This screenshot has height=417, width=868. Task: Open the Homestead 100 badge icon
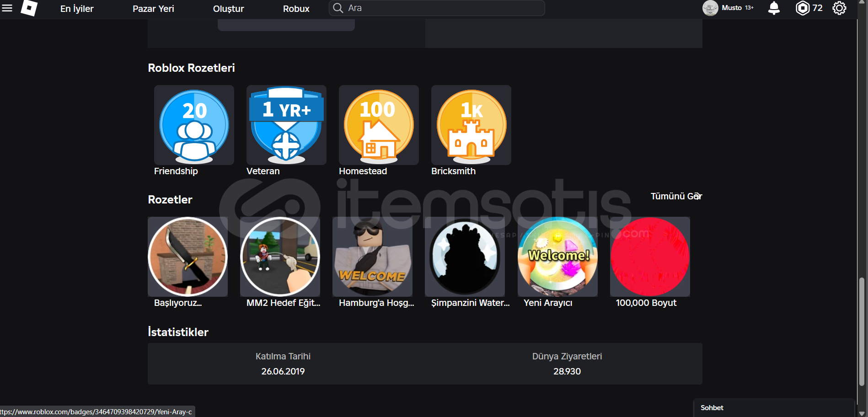pos(379,125)
